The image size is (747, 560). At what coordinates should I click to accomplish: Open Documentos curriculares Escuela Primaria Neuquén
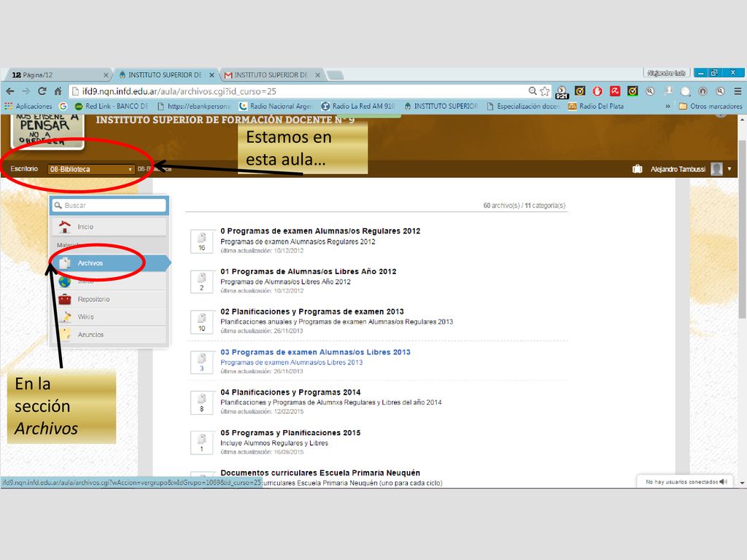(320, 472)
